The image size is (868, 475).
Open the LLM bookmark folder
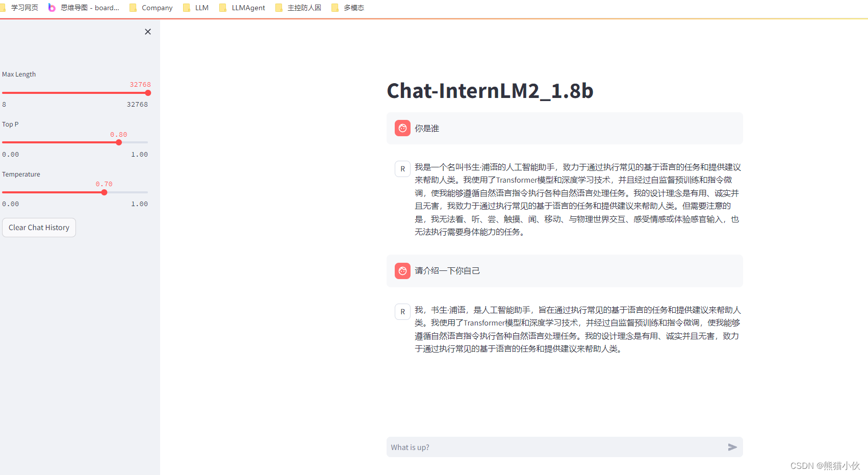click(x=196, y=8)
